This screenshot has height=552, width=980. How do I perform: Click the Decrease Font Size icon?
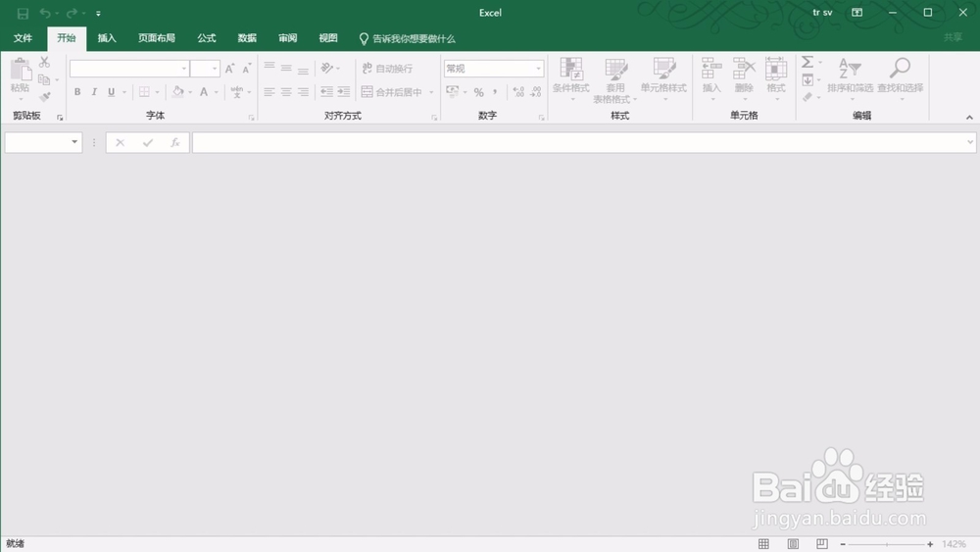coord(246,69)
